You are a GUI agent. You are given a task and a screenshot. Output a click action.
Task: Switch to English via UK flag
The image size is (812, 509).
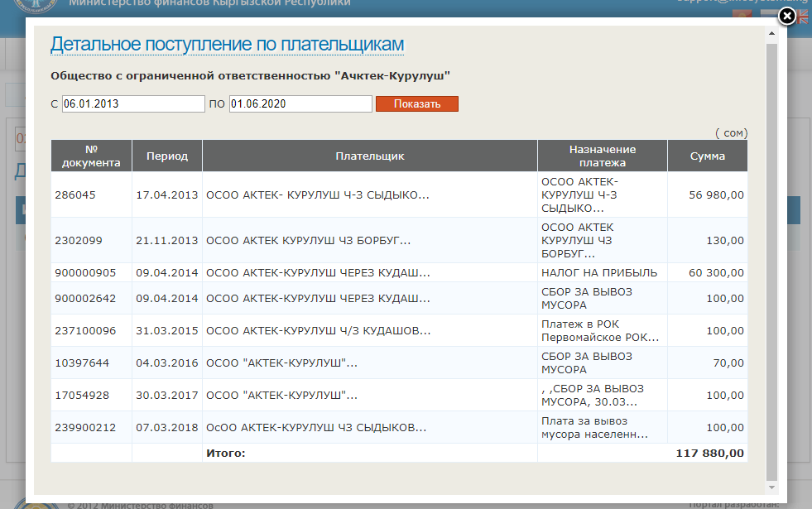pyautogui.click(x=803, y=16)
